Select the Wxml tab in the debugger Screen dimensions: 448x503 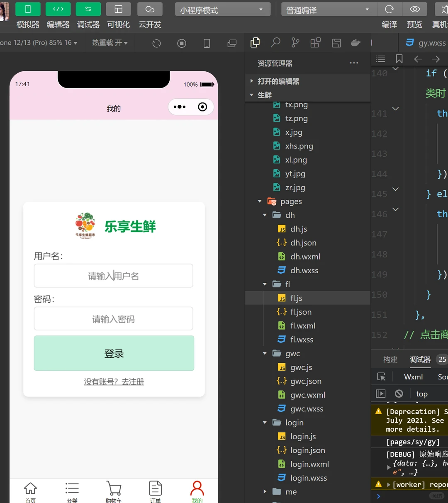point(413,377)
